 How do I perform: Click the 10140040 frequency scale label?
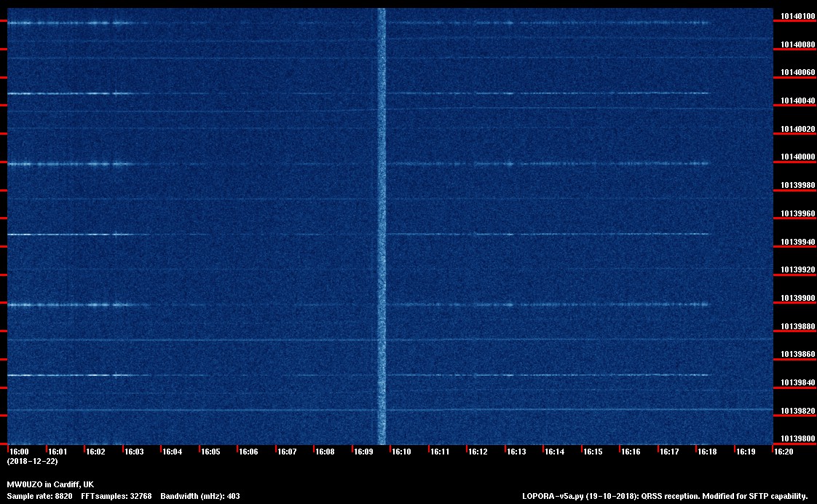[x=797, y=101]
